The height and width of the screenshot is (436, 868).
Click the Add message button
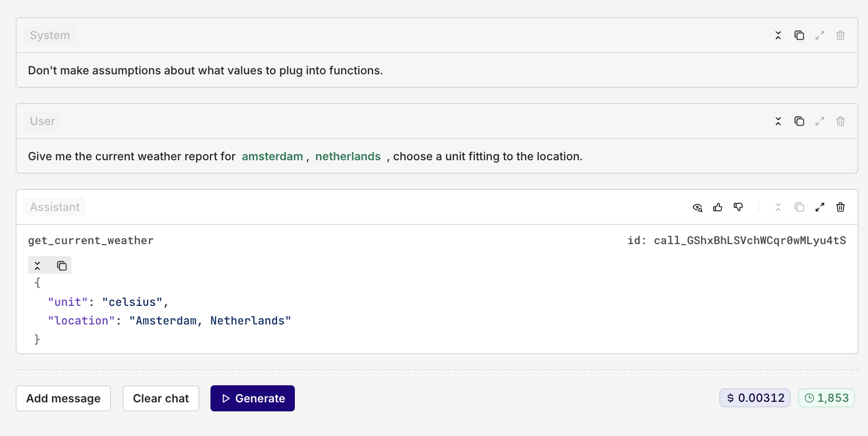pyautogui.click(x=63, y=398)
